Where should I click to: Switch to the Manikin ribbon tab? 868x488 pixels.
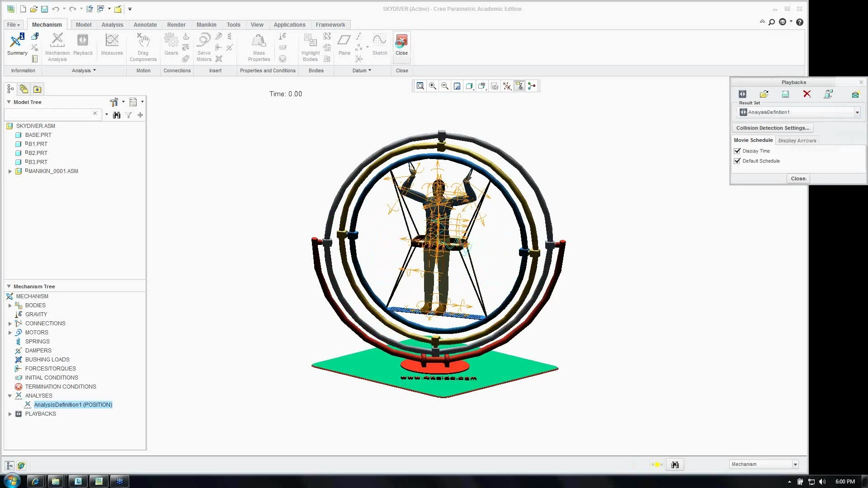tap(206, 25)
